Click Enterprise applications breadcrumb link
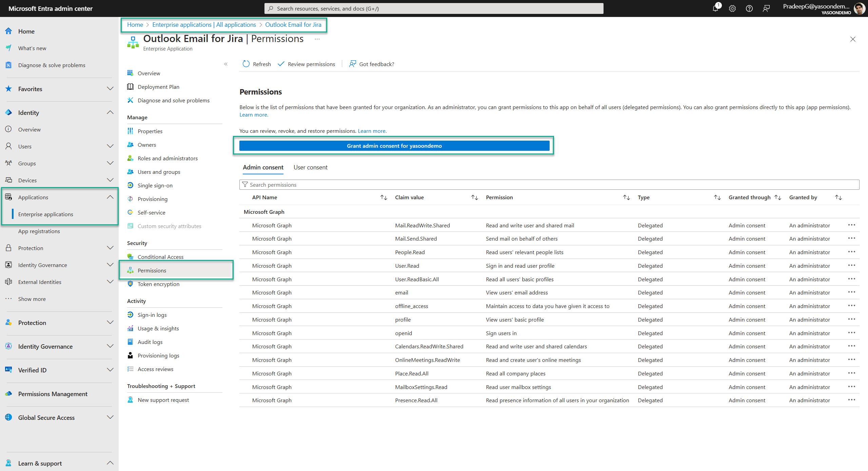This screenshot has height=471, width=868. click(x=204, y=25)
